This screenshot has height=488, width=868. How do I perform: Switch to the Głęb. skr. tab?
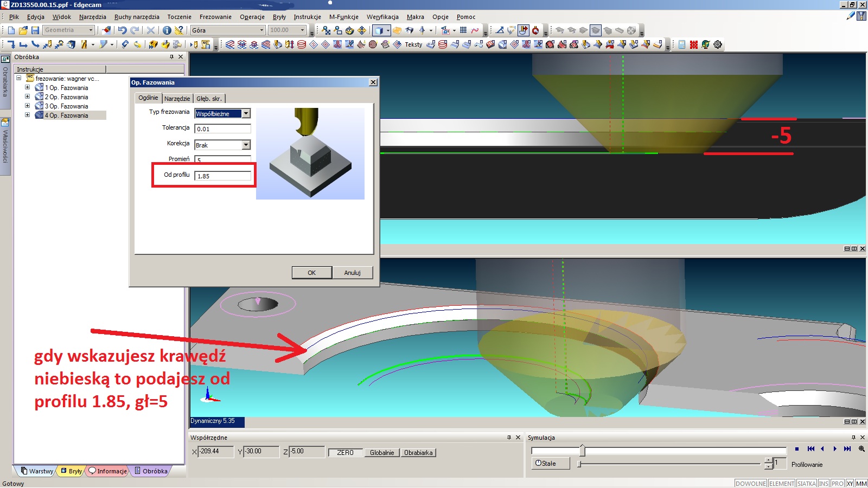pyautogui.click(x=209, y=99)
